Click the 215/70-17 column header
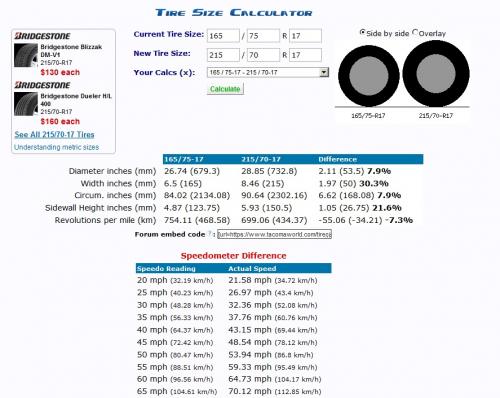The image size is (500, 398). click(261, 159)
